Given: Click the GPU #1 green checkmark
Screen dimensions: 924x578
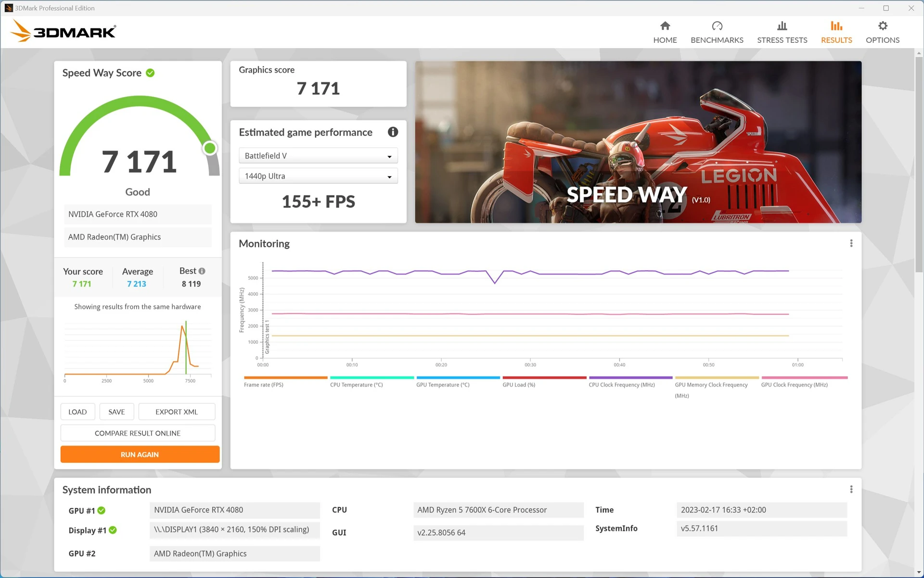Looking at the screenshot, I should (x=102, y=510).
